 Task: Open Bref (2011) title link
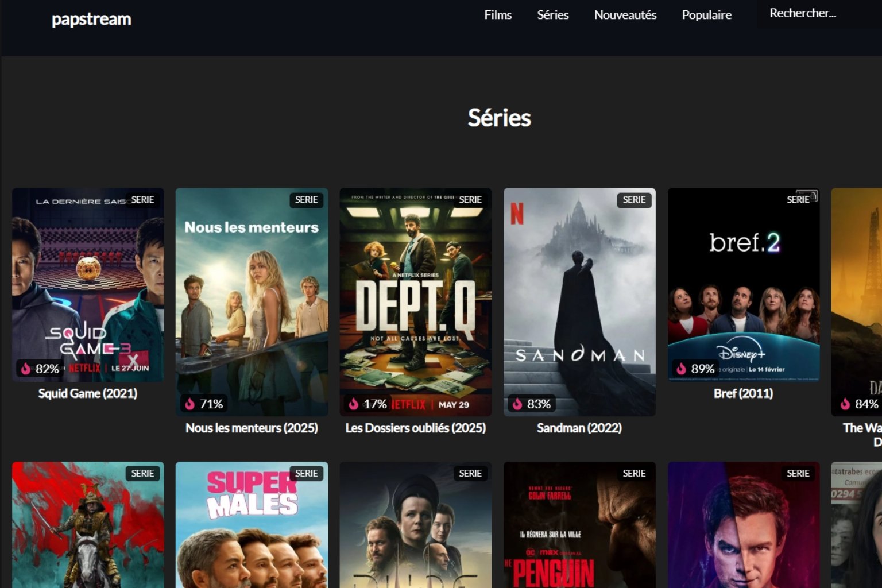coord(744,393)
